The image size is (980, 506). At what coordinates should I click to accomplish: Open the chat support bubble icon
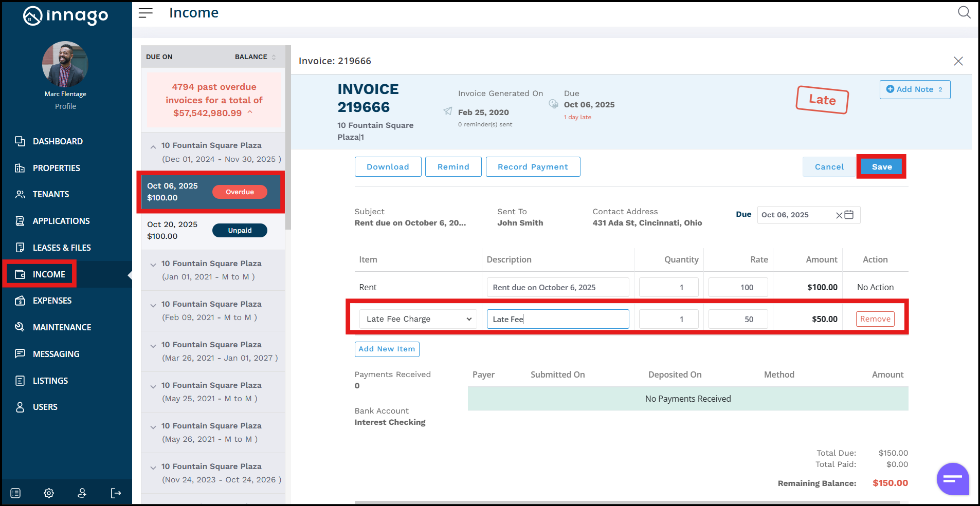pyautogui.click(x=952, y=479)
